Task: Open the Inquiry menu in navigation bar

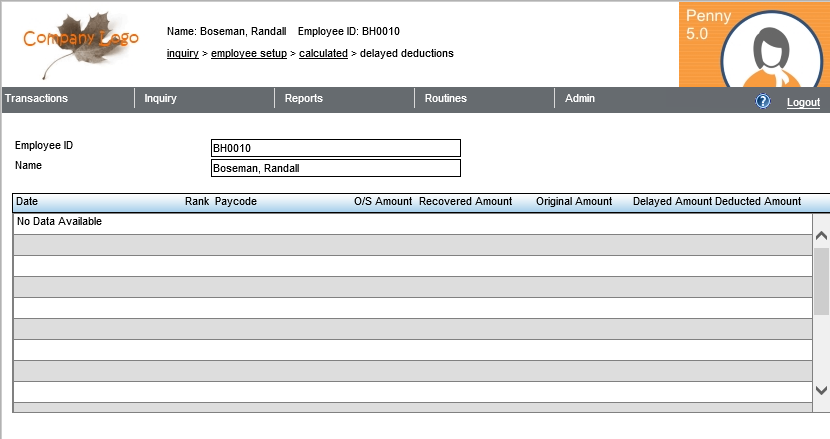Action: 160,99
